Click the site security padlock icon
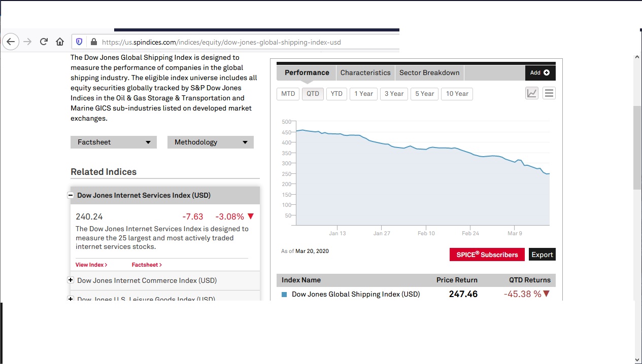This screenshot has height=364, width=642. tap(93, 42)
